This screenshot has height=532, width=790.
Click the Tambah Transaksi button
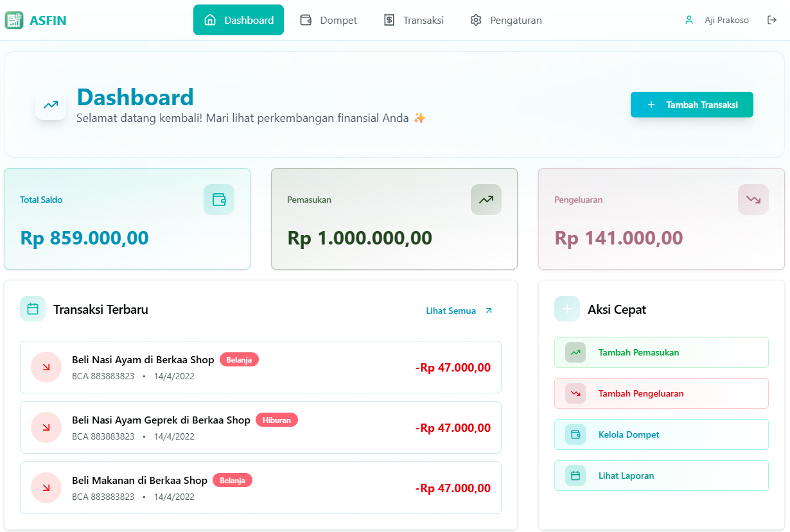(692, 105)
